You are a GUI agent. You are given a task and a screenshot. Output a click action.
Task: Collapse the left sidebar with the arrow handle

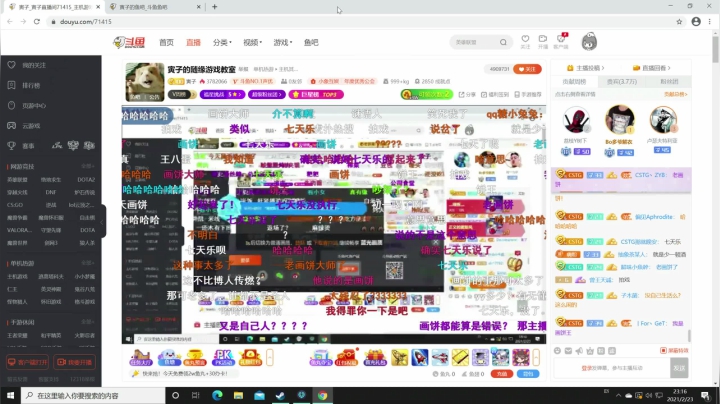(x=103, y=222)
